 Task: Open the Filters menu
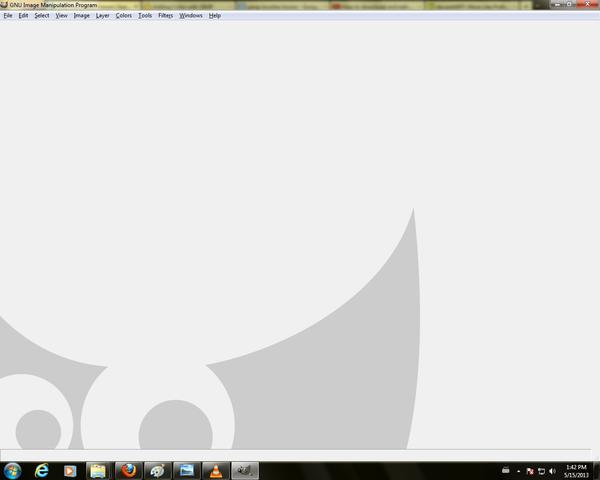pyautogui.click(x=165, y=16)
